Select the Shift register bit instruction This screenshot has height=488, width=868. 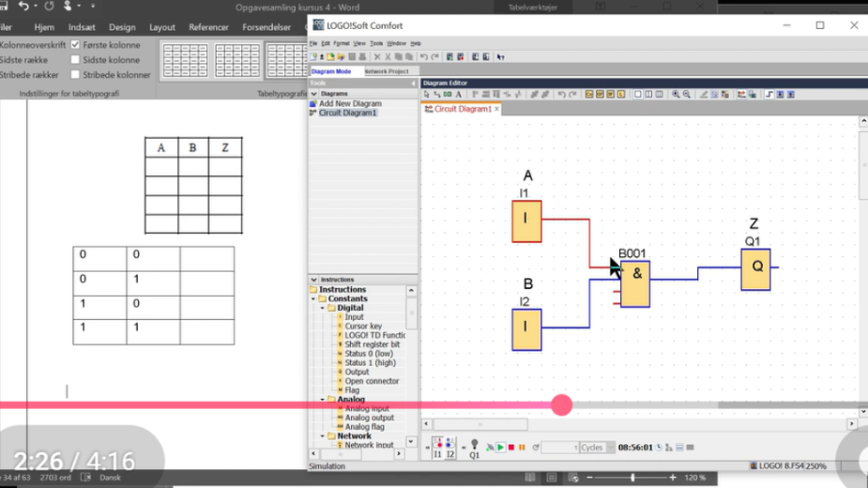[x=372, y=344]
